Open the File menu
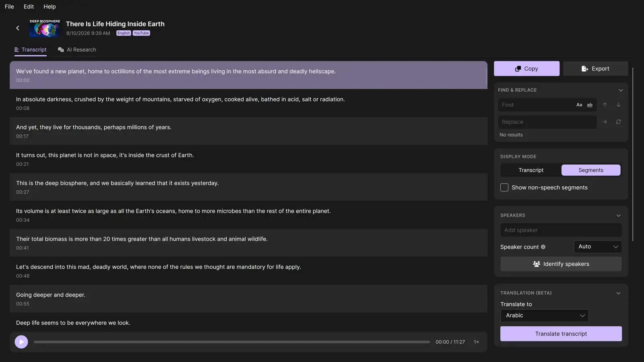The height and width of the screenshot is (362, 644). [x=9, y=6]
